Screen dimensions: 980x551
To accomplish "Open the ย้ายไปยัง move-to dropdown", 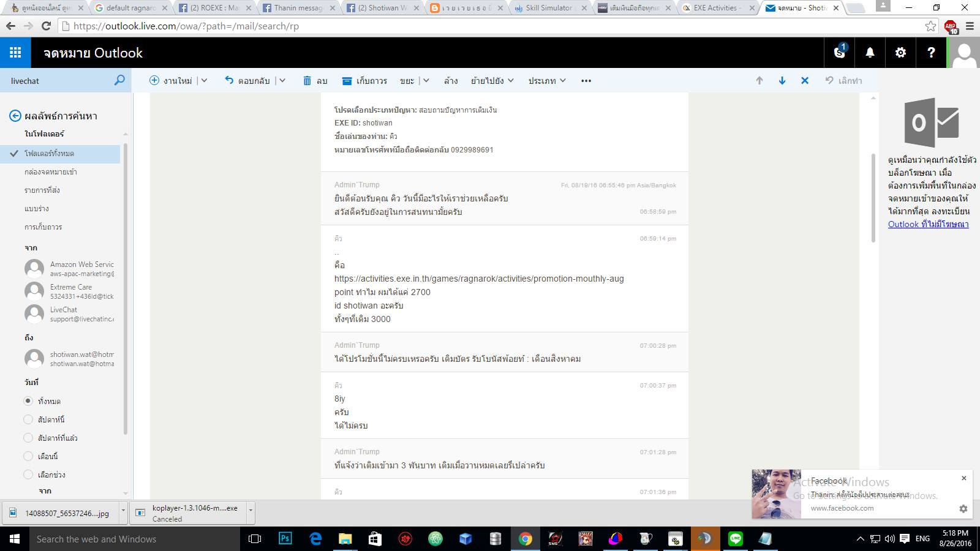I will pos(492,80).
